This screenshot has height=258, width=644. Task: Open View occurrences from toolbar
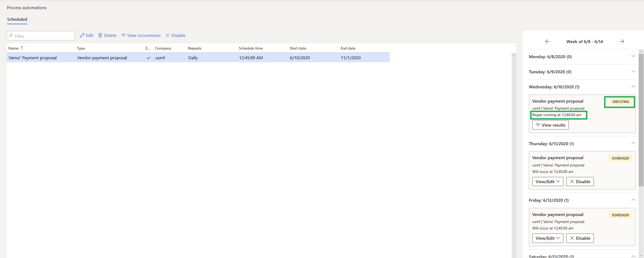point(141,36)
